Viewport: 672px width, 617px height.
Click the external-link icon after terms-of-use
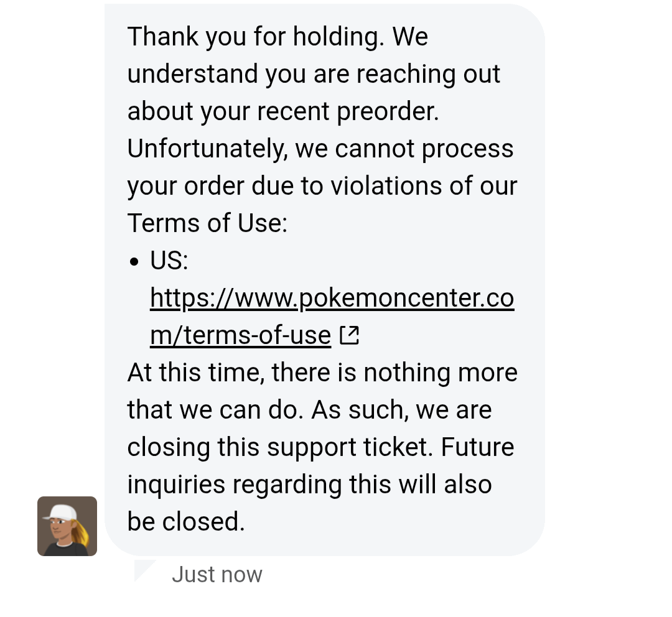(350, 336)
